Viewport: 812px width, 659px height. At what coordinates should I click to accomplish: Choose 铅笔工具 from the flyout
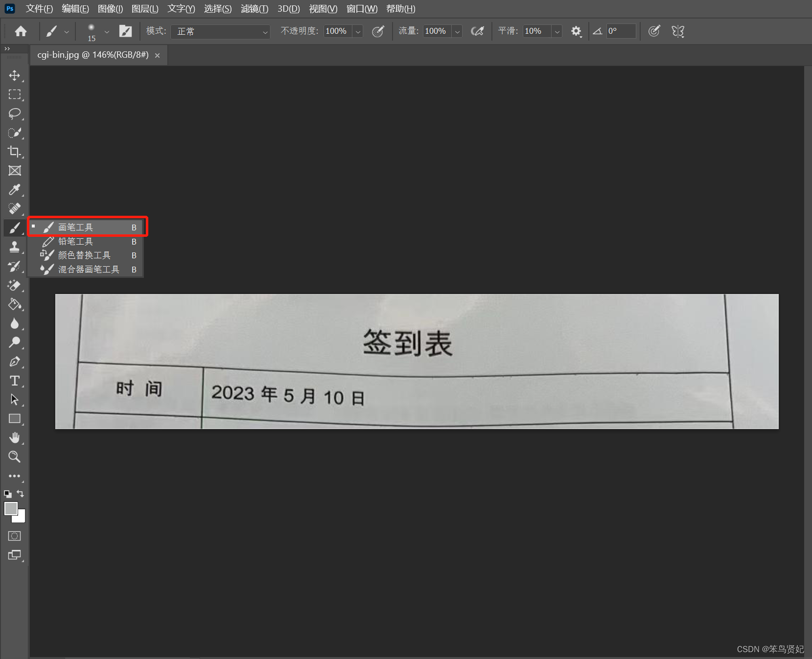tap(85, 242)
